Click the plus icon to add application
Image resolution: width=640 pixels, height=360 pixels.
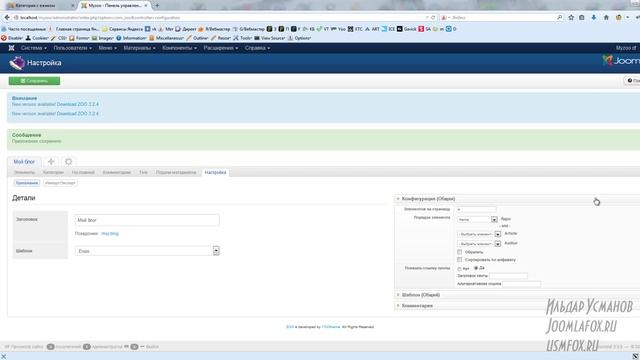[51, 162]
